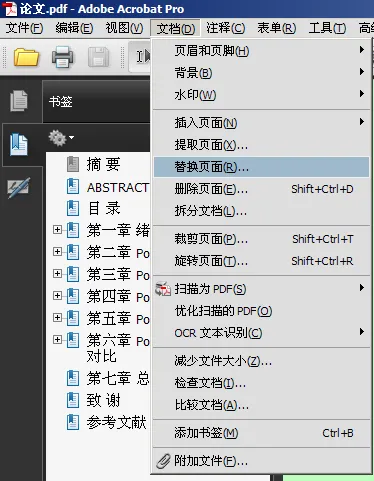374x481 pixels.
Task: Choose 检查文档 menu entry
Action: 262,383
